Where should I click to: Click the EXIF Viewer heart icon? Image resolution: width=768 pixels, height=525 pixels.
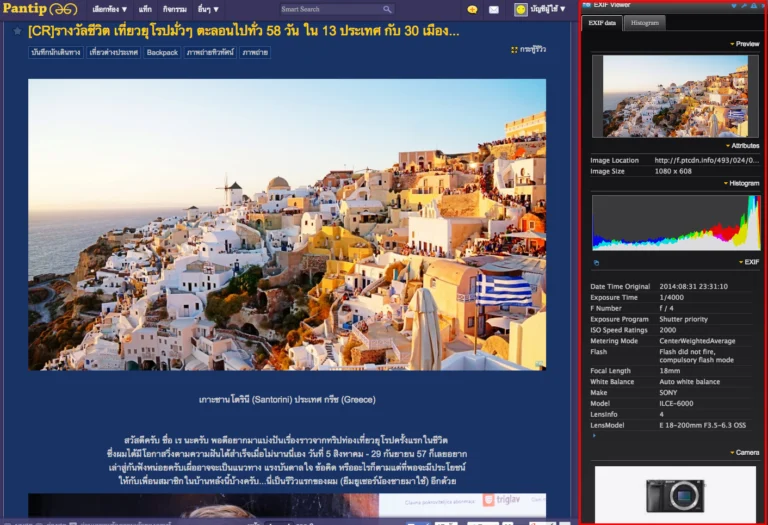(x=734, y=5)
